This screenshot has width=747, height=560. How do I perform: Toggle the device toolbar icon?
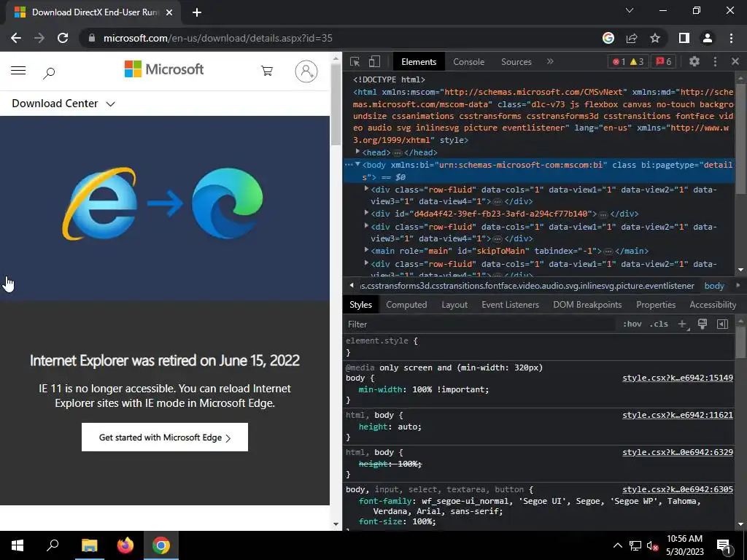[374, 61]
